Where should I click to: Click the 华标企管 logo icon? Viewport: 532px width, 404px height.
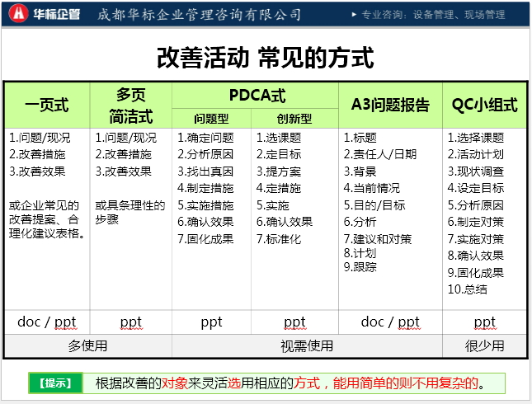click(18, 14)
